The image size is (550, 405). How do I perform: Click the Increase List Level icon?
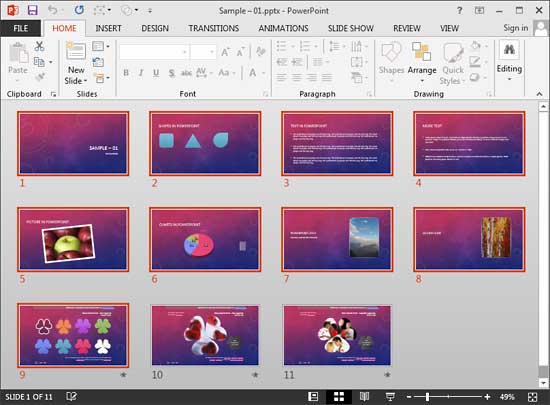297,62
